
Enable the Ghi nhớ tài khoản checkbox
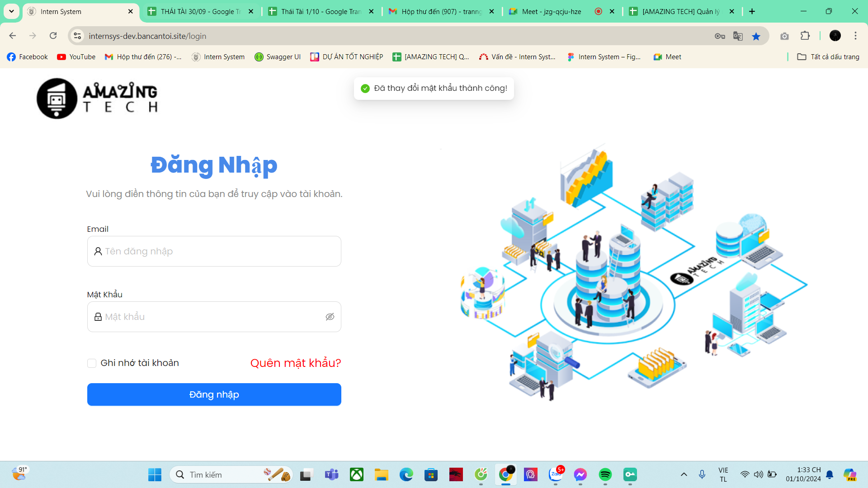pyautogui.click(x=92, y=363)
